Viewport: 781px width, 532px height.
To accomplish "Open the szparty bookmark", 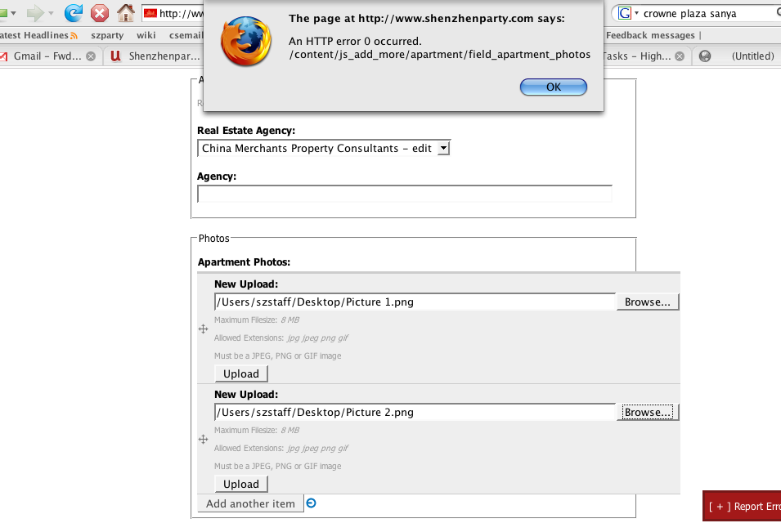I will [106, 35].
